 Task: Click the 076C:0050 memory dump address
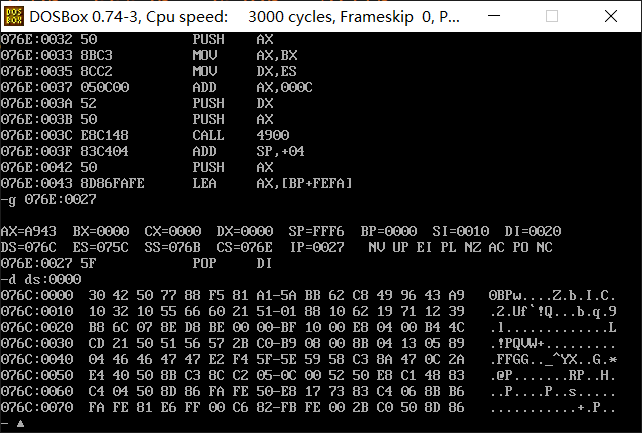click(x=37, y=375)
